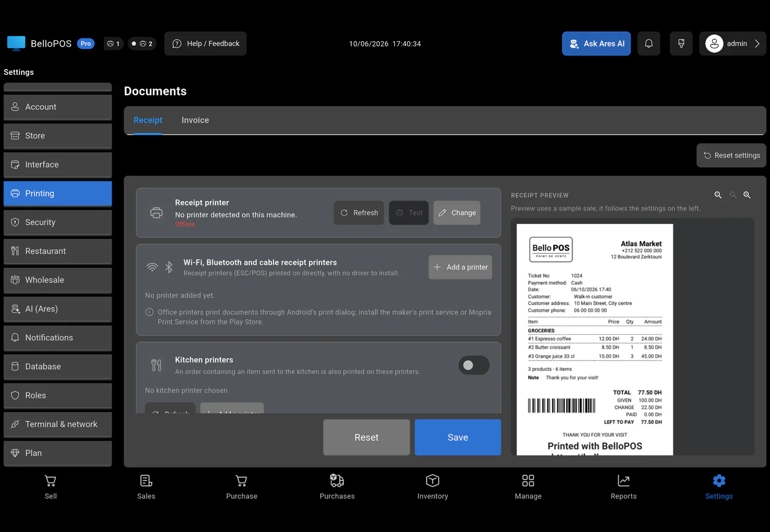This screenshot has height=532, width=770.
Task: Open Reports chart icon in bottom bar
Action: click(623, 481)
